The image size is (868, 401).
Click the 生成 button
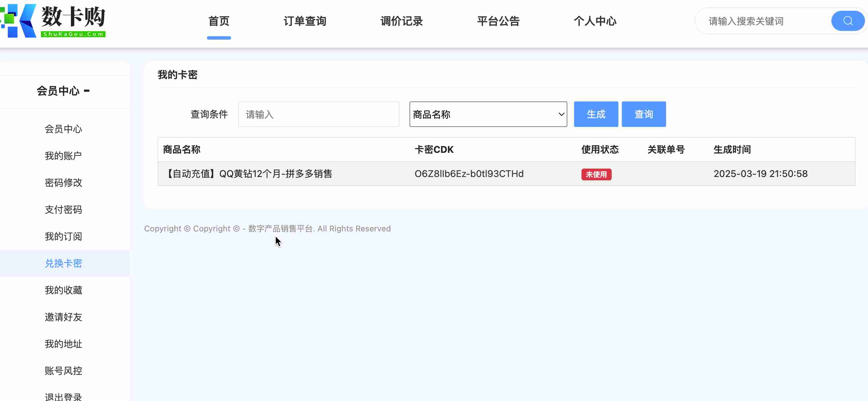[x=595, y=114]
